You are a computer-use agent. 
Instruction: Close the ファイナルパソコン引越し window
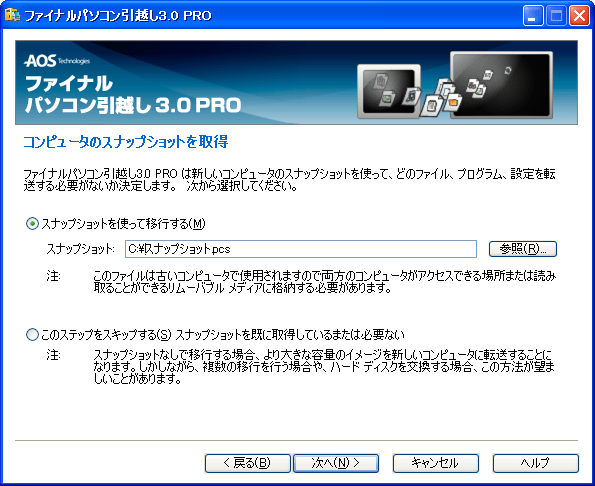pos(579,16)
